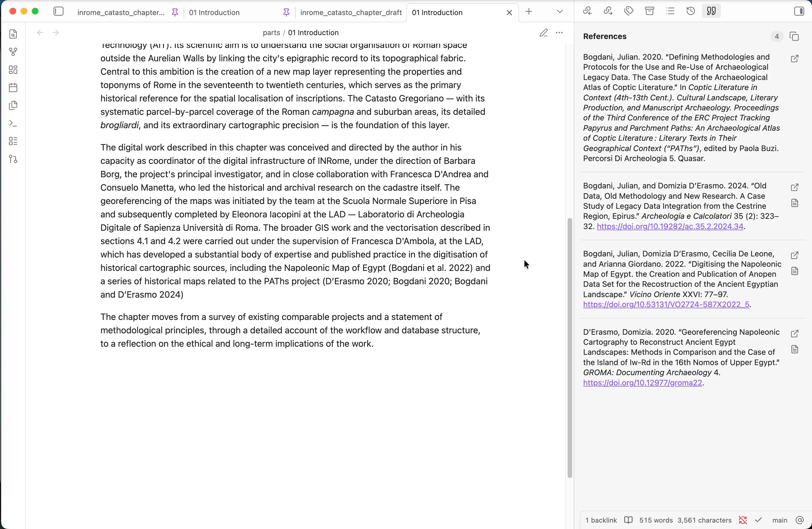Screen dimensions: 812x529
Task: Switch to the inrome_catasto_chapter_draft tab
Action: pyautogui.click(x=351, y=13)
